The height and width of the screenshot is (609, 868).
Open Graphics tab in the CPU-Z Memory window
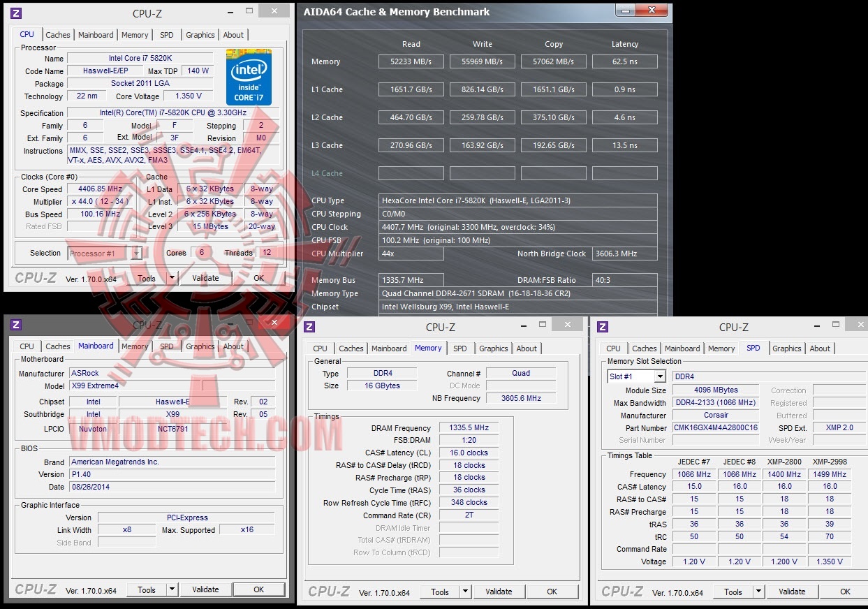click(494, 348)
